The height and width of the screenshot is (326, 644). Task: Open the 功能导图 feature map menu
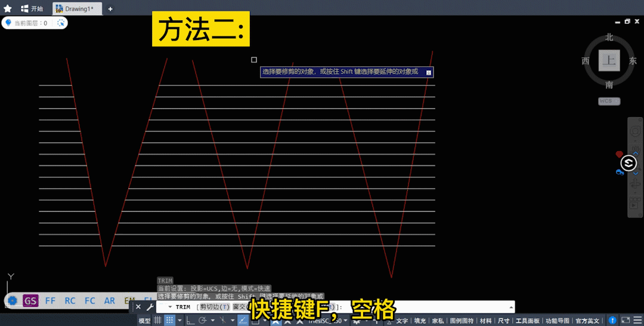click(x=558, y=321)
